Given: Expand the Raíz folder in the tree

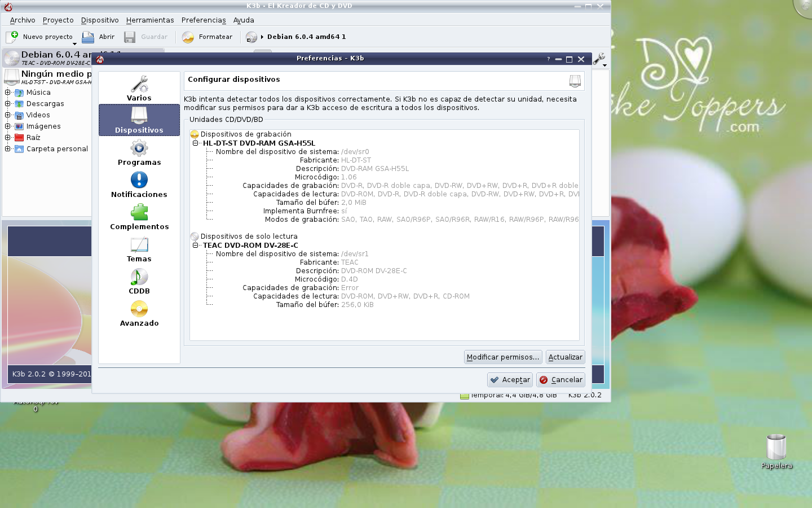Looking at the screenshot, I should tap(8, 138).
